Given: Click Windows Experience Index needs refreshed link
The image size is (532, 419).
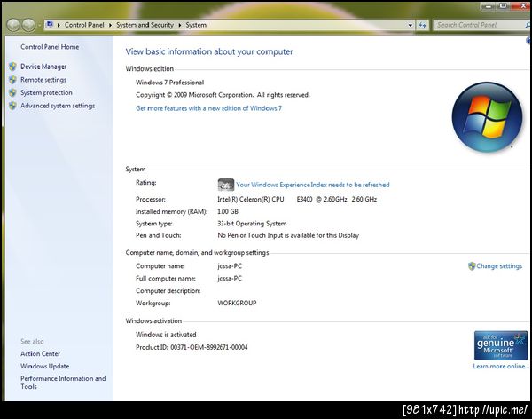Looking at the screenshot, I should click(x=312, y=185).
